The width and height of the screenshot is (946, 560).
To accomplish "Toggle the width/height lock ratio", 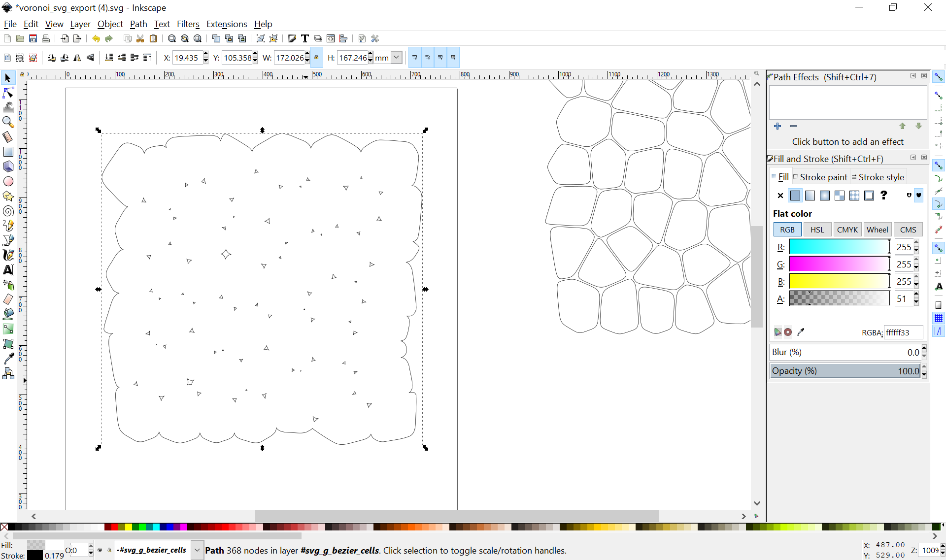I will [x=316, y=58].
